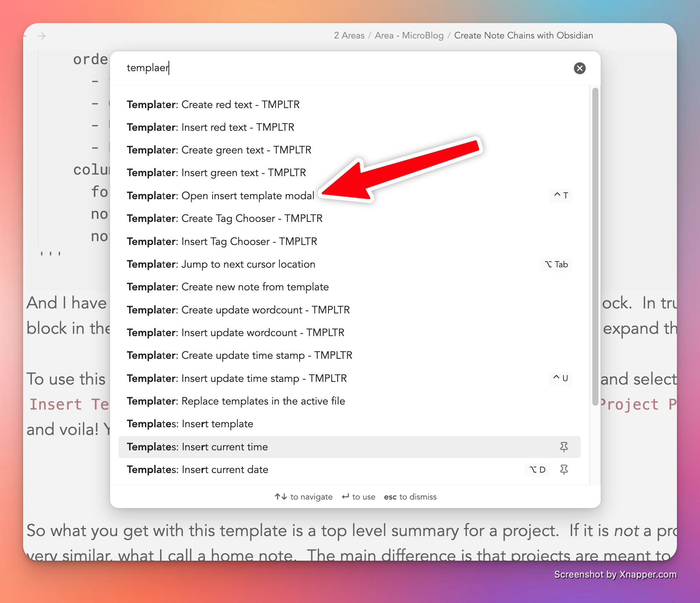Clear the command palette search text
Image resolution: width=700 pixels, height=603 pixels.
(580, 68)
